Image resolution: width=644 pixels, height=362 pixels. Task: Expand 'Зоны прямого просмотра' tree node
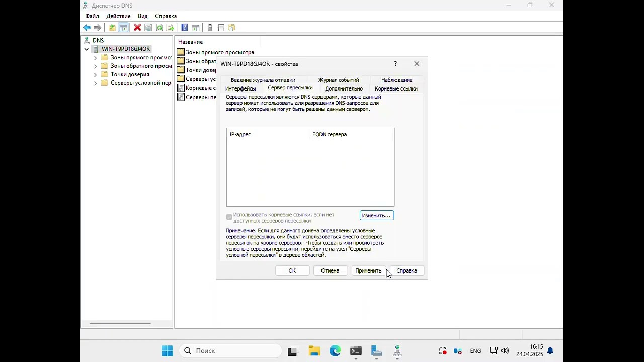pyautogui.click(x=95, y=58)
